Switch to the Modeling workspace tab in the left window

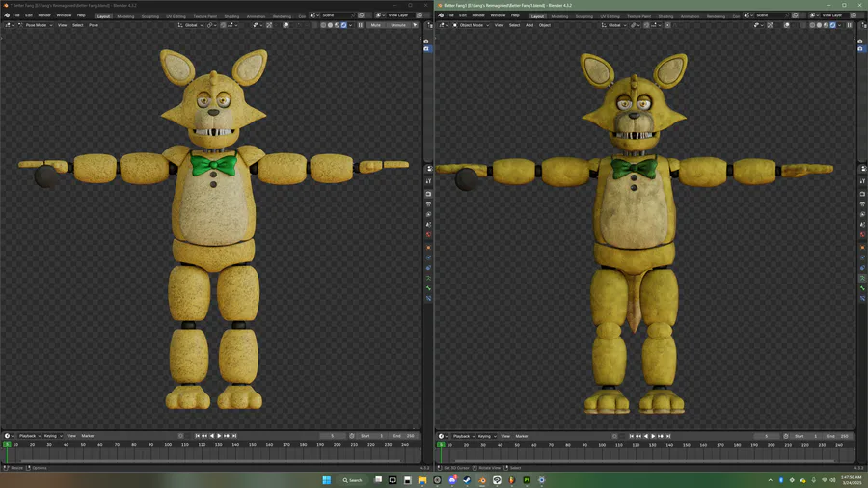(x=125, y=16)
